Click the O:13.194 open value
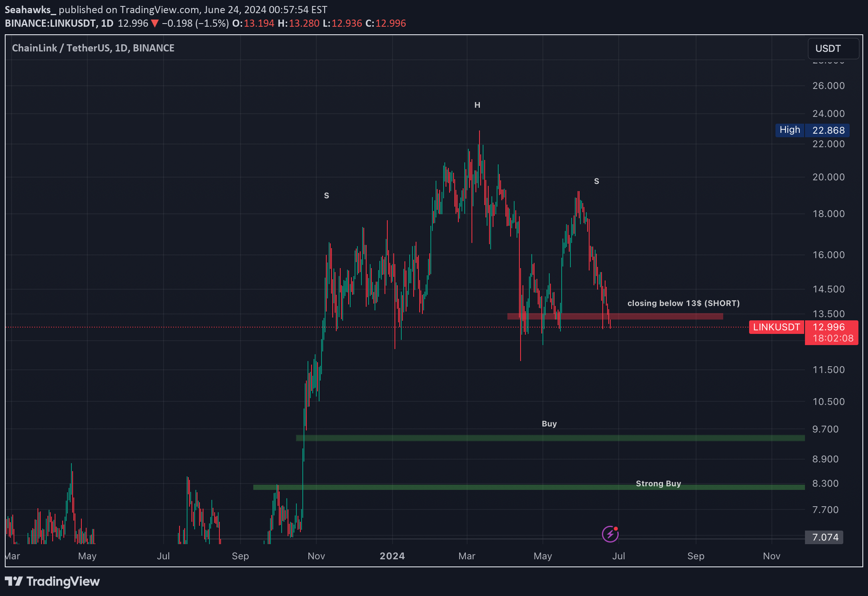 point(253,24)
